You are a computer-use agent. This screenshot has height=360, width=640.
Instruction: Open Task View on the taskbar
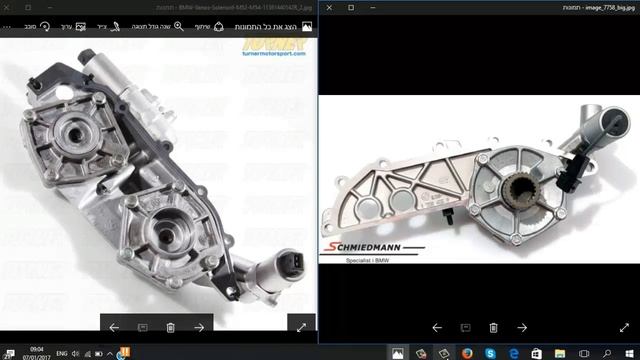584,353
